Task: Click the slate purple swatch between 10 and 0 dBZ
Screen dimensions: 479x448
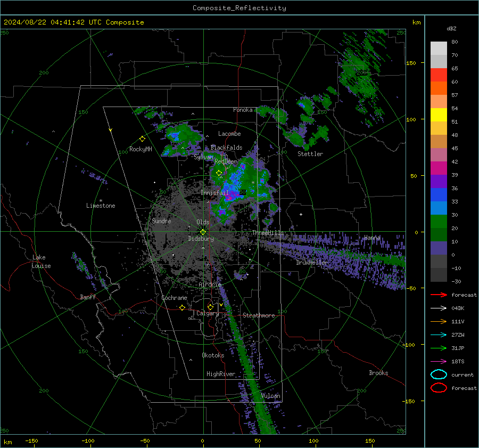Action: point(439,248)
